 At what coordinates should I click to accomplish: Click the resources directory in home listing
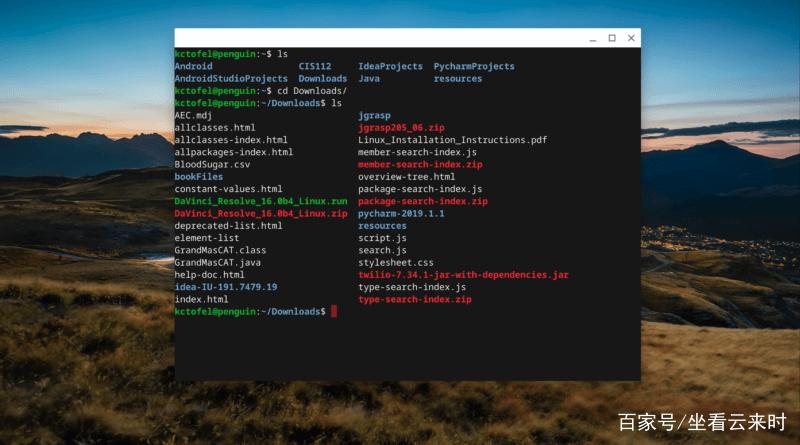pos(458,79)
